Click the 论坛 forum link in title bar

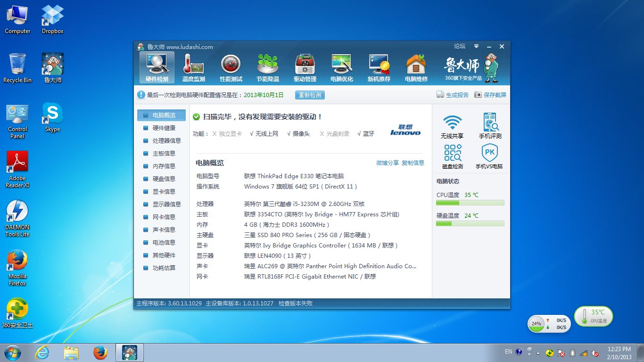click(460, 47)
